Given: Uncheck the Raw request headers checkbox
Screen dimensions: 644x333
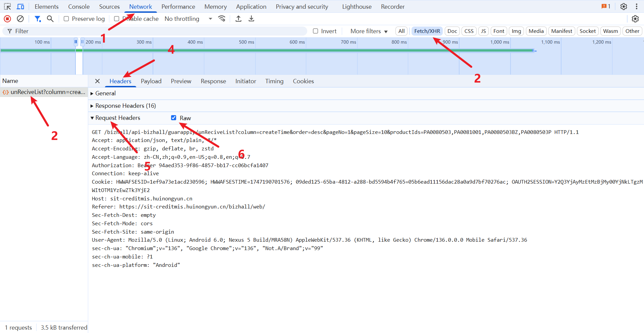Looking at the screenshot, I should click(174, 118).
